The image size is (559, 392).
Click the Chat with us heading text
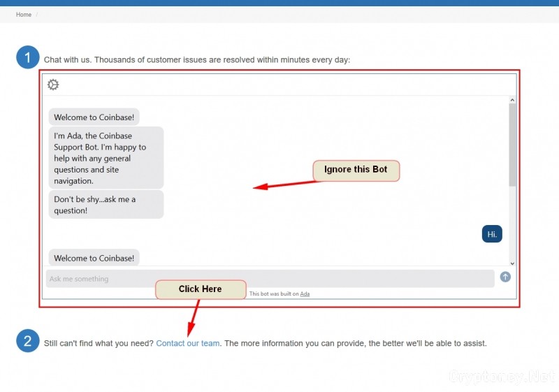click(197, 60)
